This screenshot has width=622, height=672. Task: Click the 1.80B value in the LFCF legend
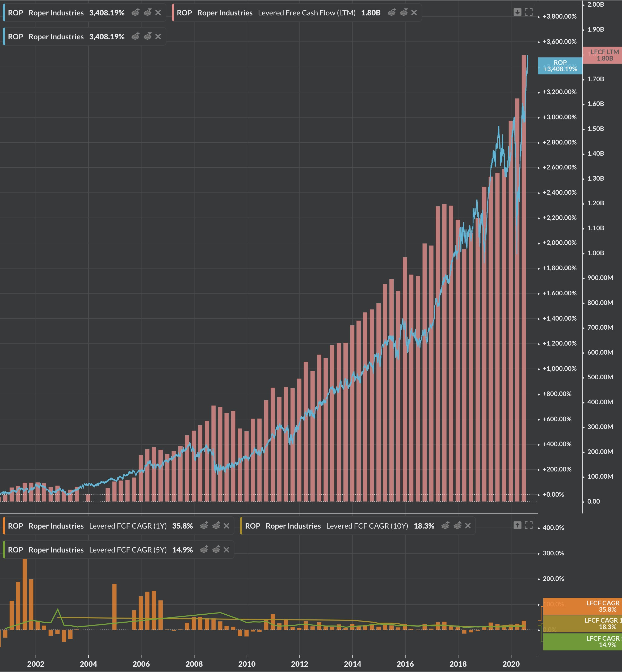click(x=371, y=13)
